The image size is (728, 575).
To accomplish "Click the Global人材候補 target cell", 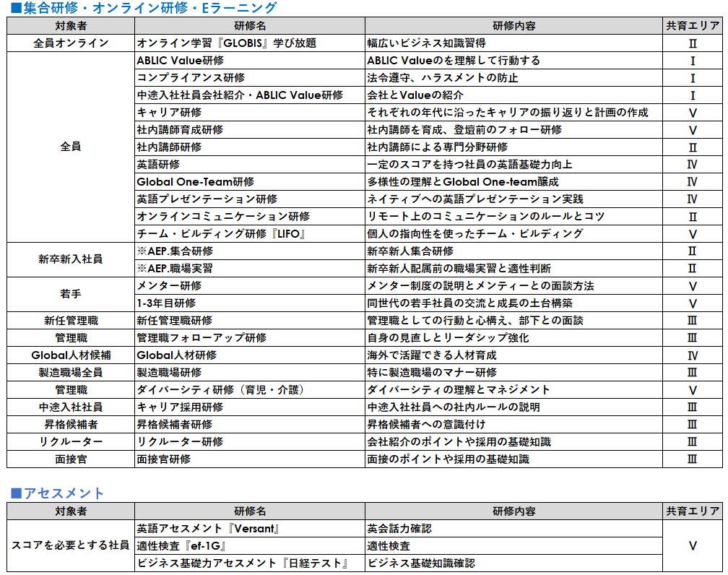I will coord(71,355).
